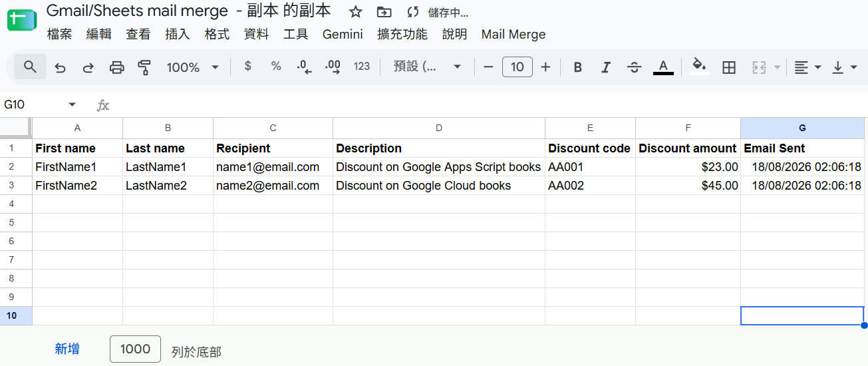Open the Gemini menu

click(343, 34)
